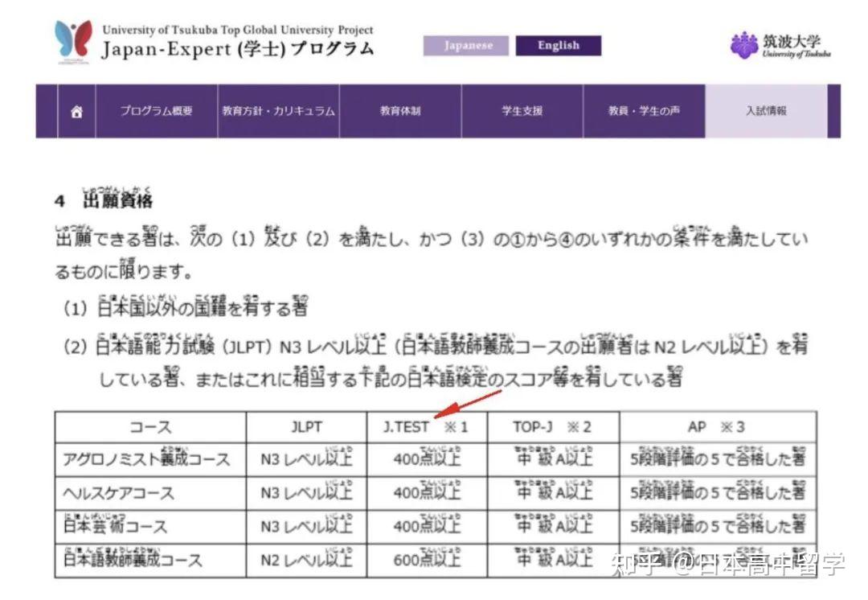Click the Japan-Expert butterfly logo
The width and height of the screenshot is (868, 600).
tap(74, 42)
